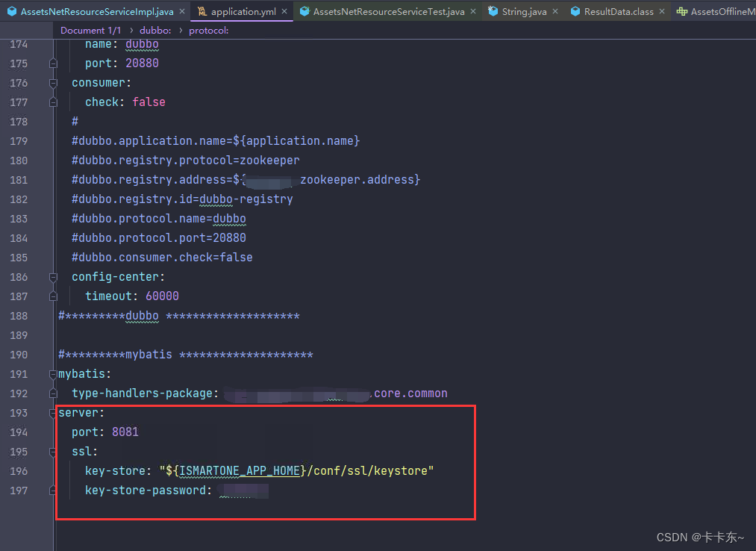Viewport: 756px width, 551px height.
Task: Collapse config-center: block at line 186
Action: pos(53,277)
